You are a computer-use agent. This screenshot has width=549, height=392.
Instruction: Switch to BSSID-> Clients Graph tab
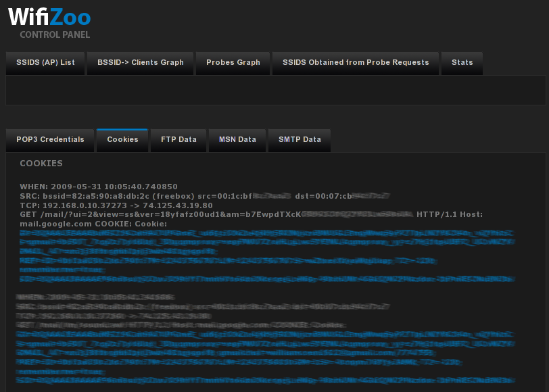(140, 62)
